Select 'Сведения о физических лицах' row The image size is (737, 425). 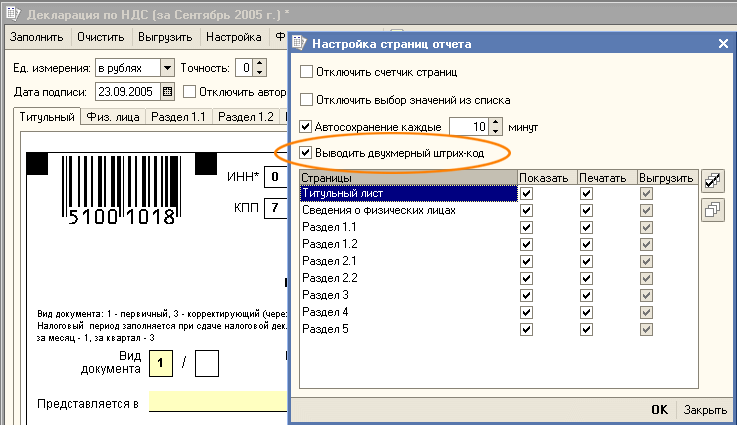408,210
